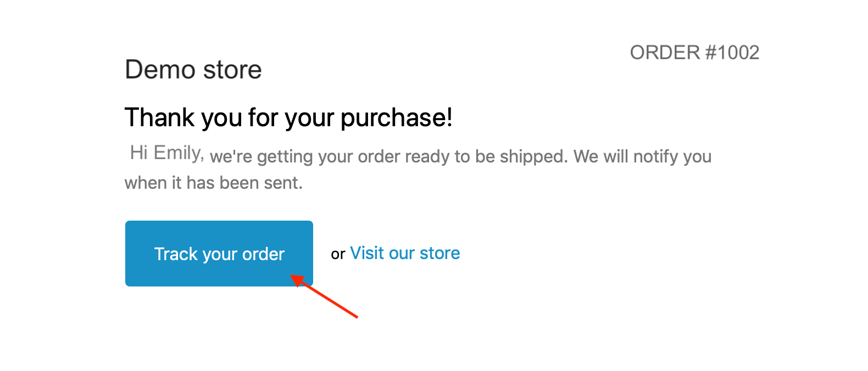Click the "when it has been sent." line

214,183
